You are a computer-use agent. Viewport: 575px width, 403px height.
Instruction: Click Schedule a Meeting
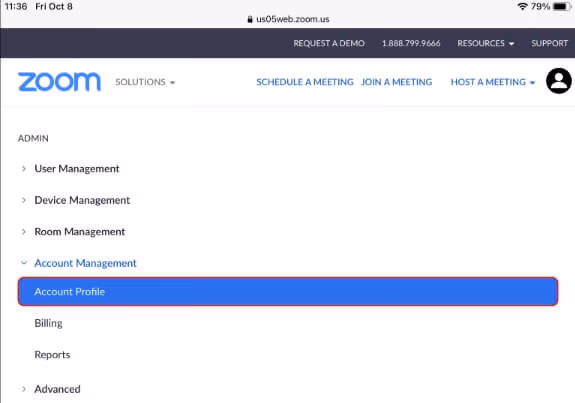click(305, 82)
